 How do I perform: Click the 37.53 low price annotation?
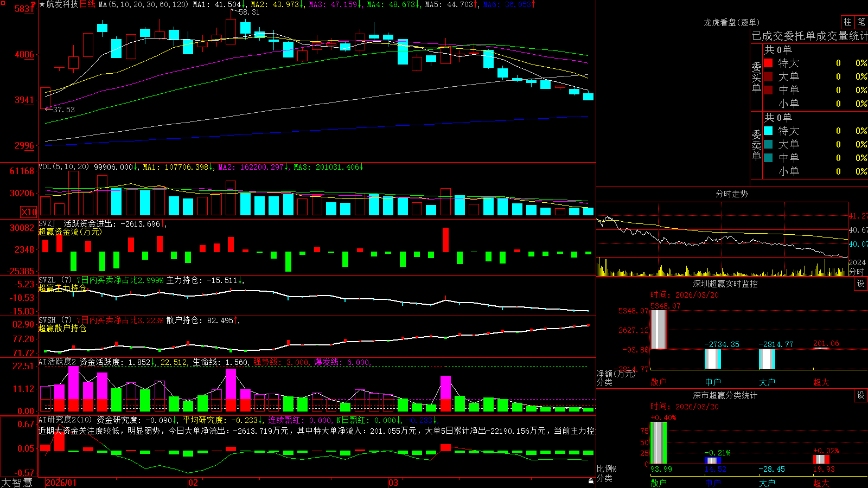[64, 110]
